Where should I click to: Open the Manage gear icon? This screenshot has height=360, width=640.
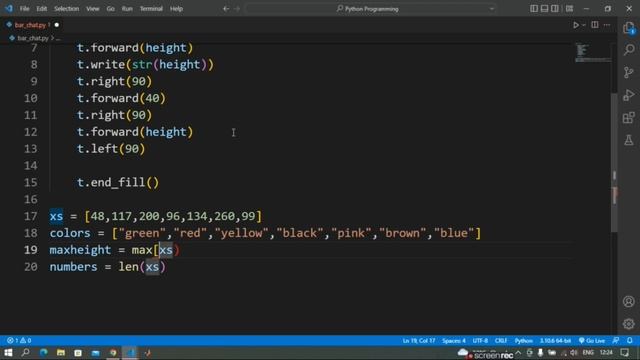(629, 324)
